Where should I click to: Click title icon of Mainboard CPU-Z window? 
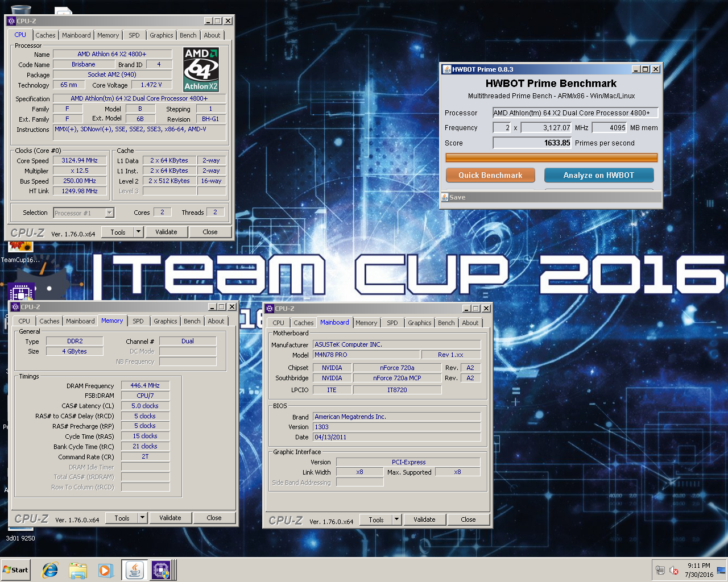(270, 309)
